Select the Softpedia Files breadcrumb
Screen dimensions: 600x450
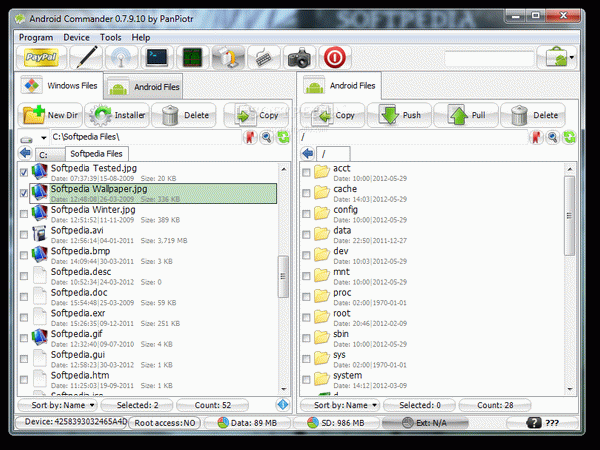coord(96,154)
